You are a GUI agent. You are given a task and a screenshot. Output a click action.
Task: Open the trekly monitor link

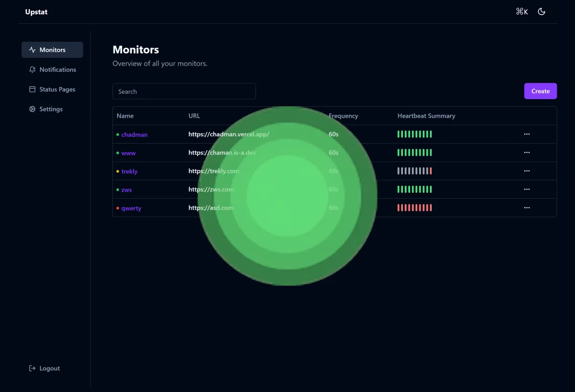129,171
